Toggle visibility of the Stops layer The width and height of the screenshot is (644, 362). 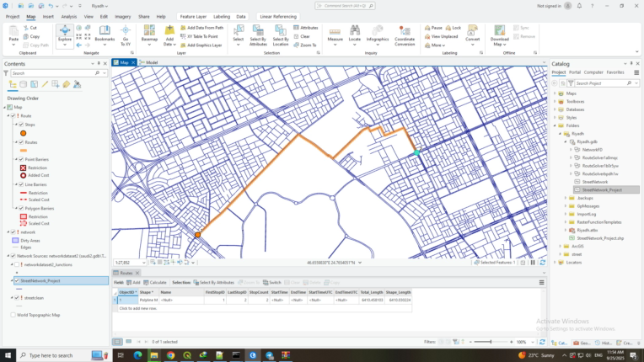[21, 125]
